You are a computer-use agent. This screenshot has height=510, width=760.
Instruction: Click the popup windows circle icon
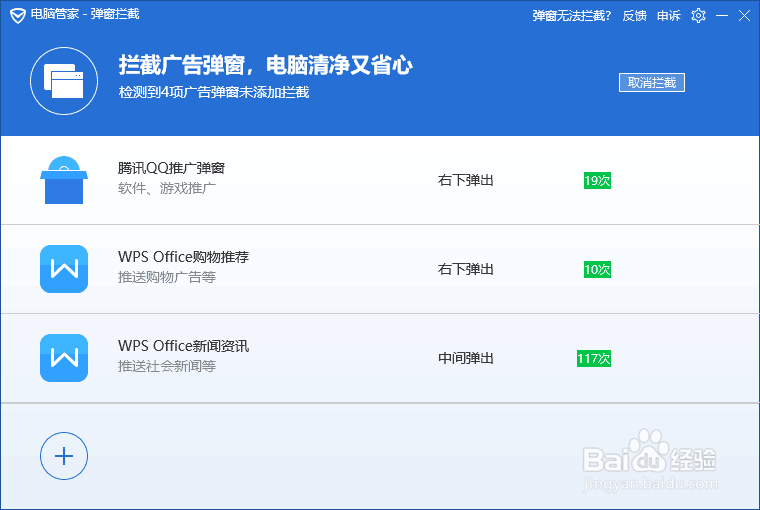64,81
